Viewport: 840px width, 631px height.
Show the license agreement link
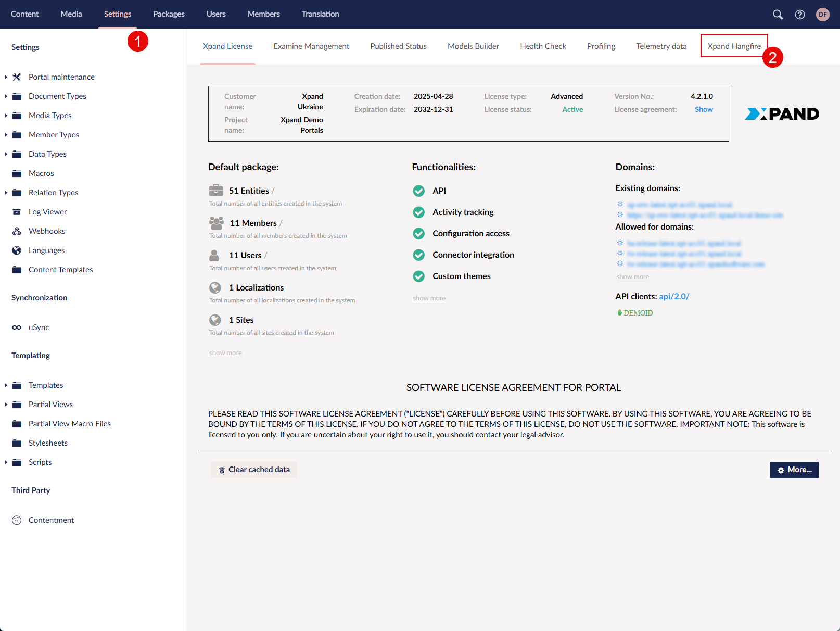point(704,109)
